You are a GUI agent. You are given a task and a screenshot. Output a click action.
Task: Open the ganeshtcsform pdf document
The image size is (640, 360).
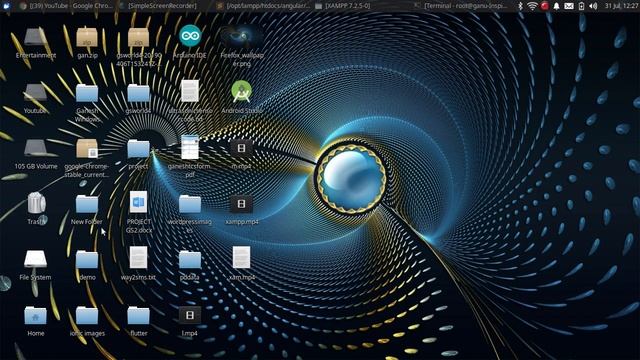[x=190, y=147]
